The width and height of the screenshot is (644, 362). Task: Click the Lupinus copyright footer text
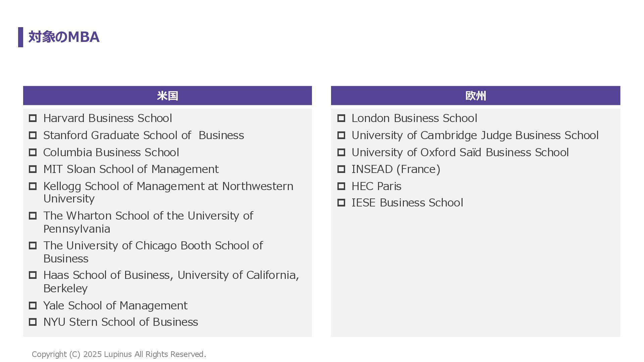tap(119, 354)
